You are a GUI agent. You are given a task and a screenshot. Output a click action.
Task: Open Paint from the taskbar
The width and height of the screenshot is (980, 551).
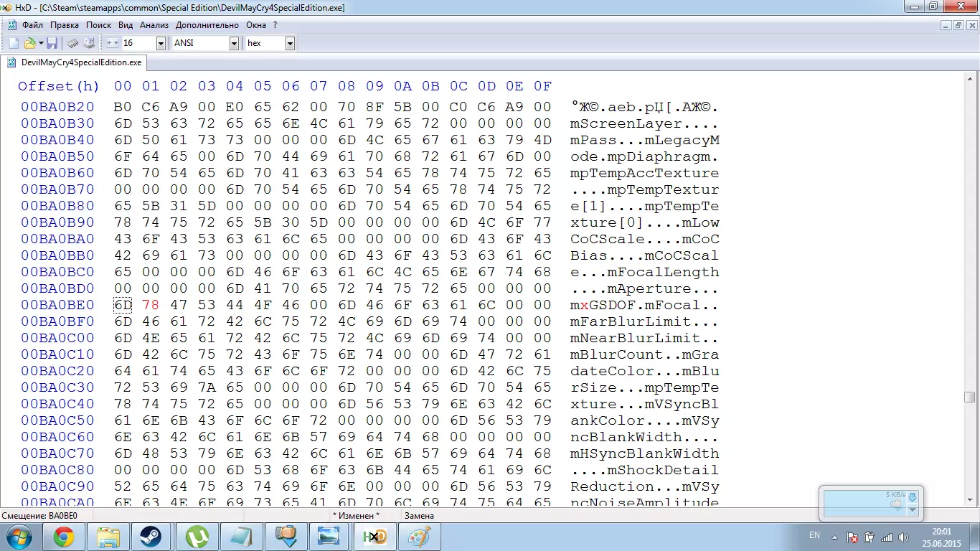point(418,537)
